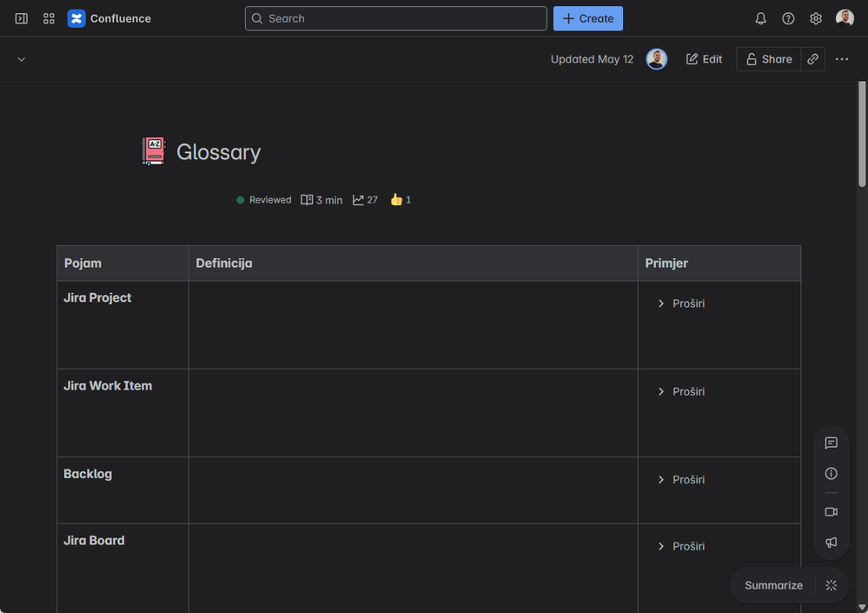Open the comments panel icon
The image size is (868, 613).
[831, 443]
